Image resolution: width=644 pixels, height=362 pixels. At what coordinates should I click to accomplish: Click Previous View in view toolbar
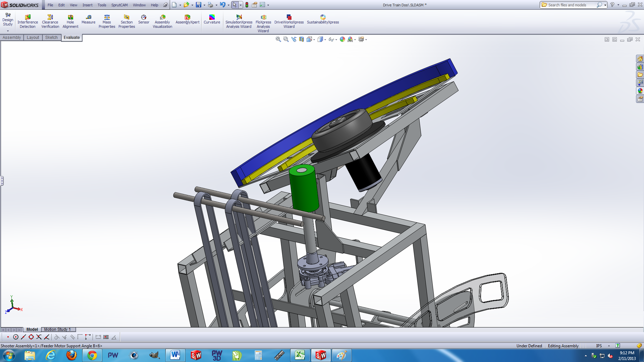pos(294,39)
